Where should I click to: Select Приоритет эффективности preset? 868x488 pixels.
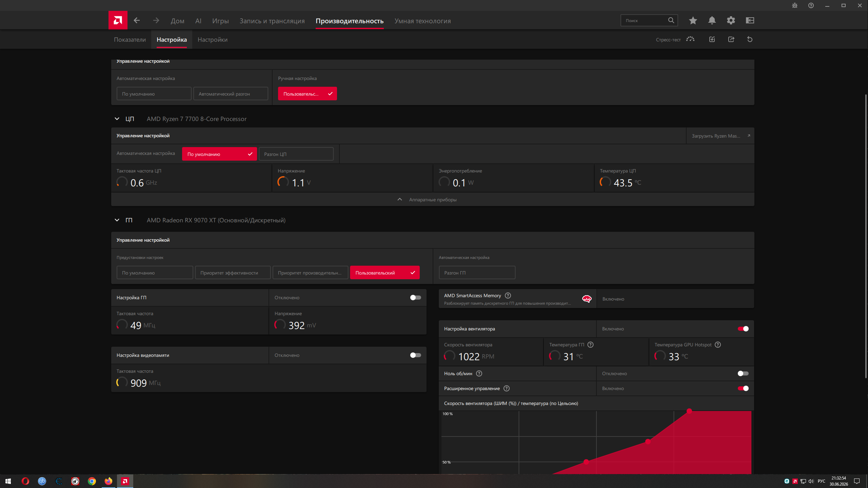click(x=233, y=272)
